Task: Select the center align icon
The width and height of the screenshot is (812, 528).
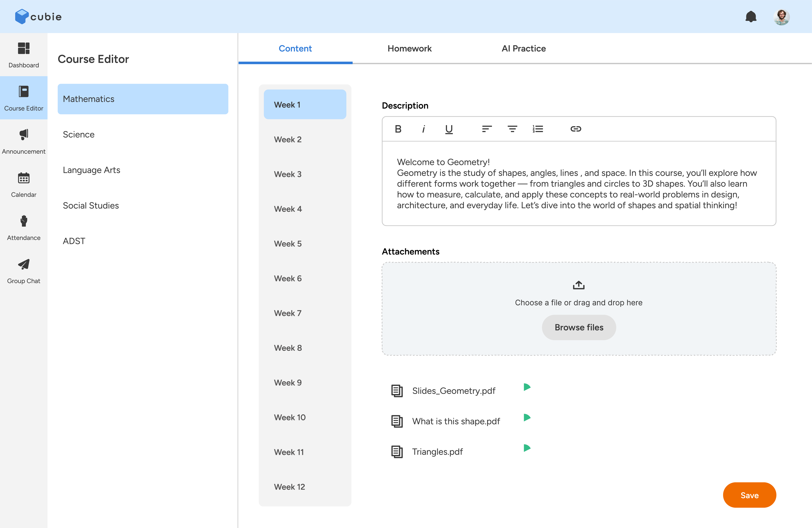Action: pos(512,129)
